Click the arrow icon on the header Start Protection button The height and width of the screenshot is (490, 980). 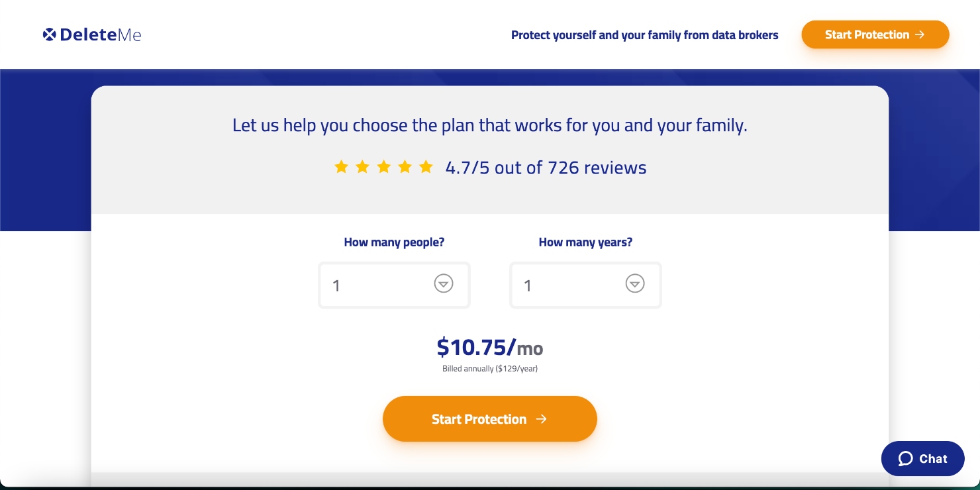click(x=919, y=34)
